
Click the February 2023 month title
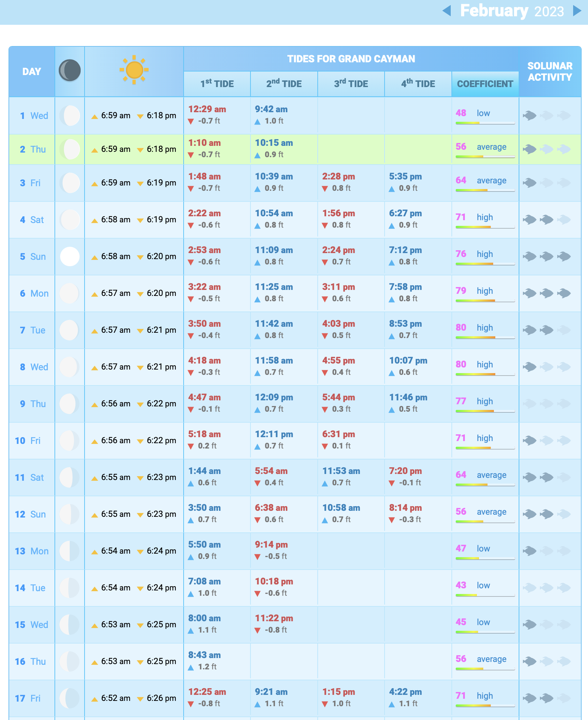click(x=512, y=11)
